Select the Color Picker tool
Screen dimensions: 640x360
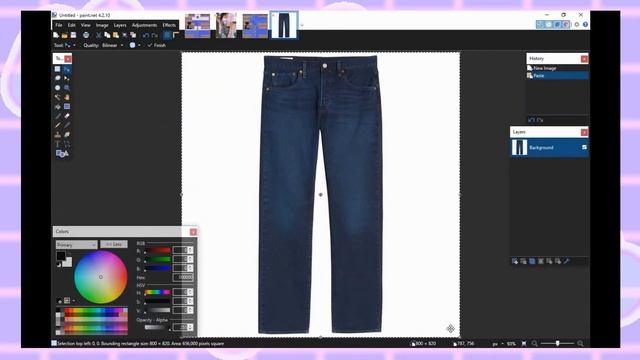(67, 125)
